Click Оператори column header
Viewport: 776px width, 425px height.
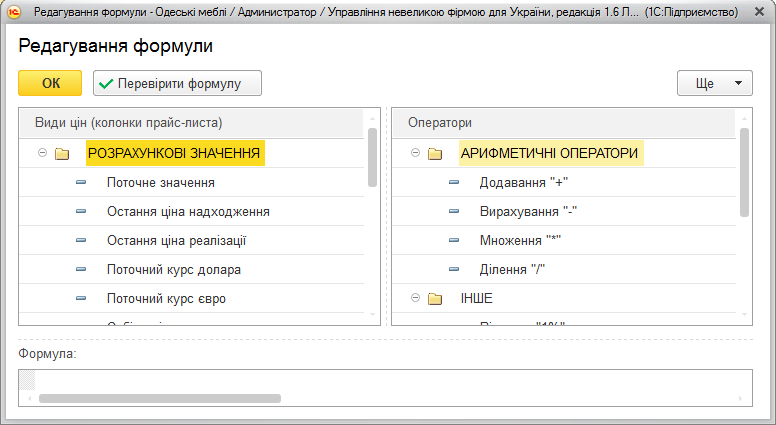(564, 123)
